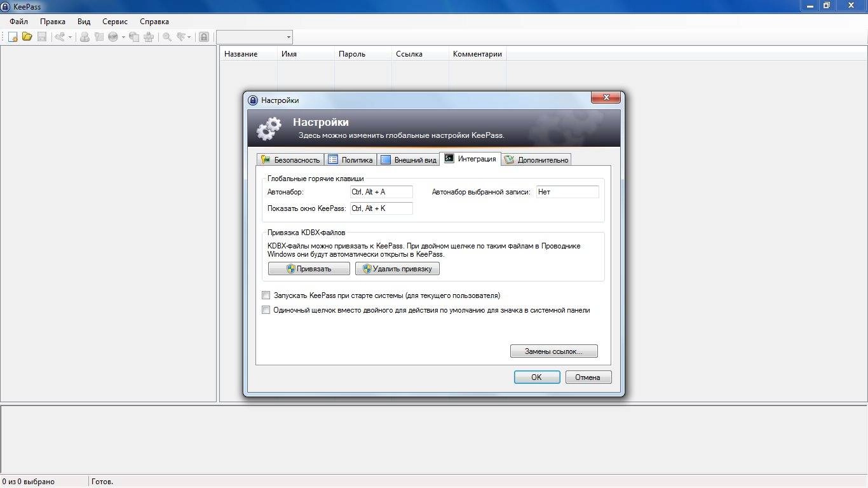The image size is (868, 488).
Task: Click the Пароль column header
Action: [x=363, y=54]
